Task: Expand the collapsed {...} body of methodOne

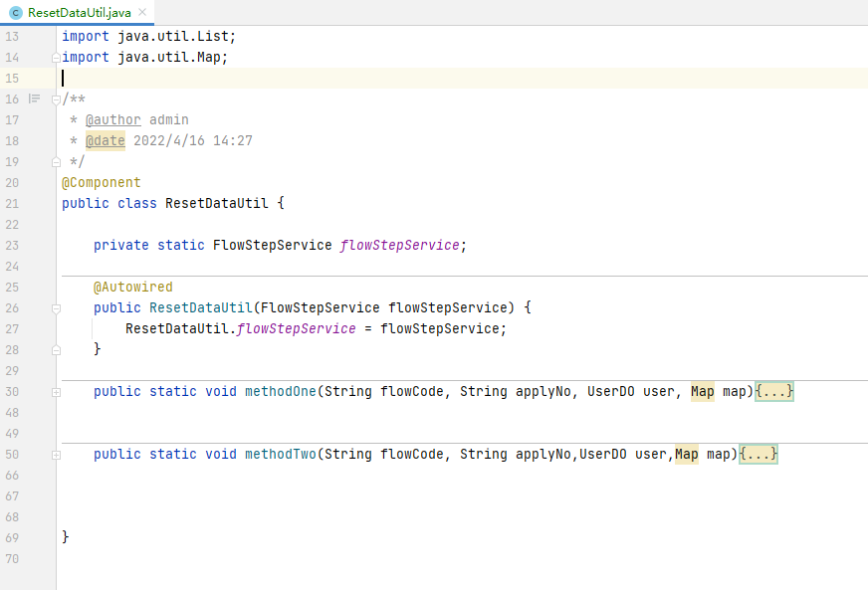Action: pos(774,392)
